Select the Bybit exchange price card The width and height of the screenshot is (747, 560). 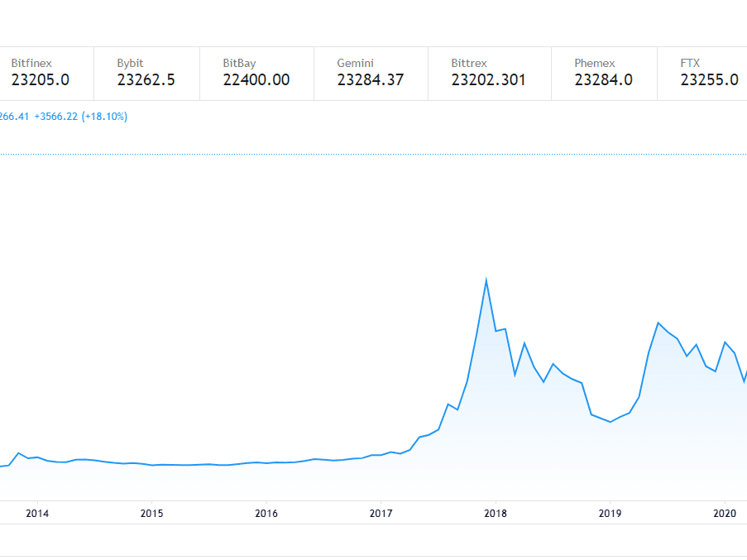click(146, 74)
